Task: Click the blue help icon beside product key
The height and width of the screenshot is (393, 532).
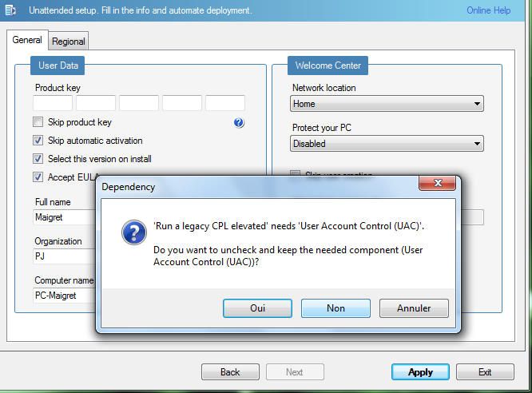Action: coord(238,123)
